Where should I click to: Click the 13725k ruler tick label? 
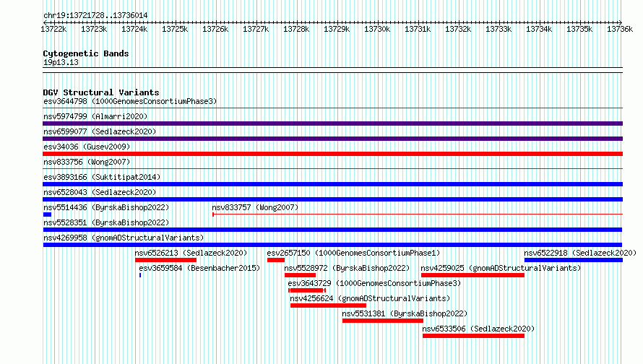(175, 29)
